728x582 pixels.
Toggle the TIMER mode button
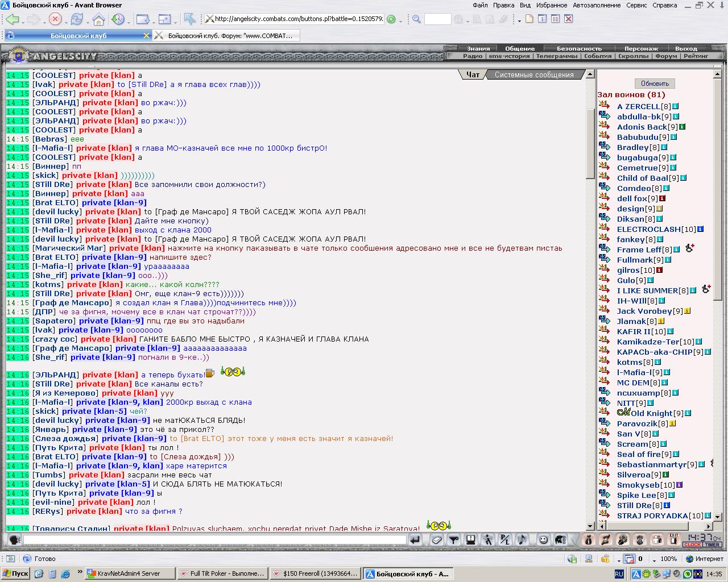[x=712, y=544]
